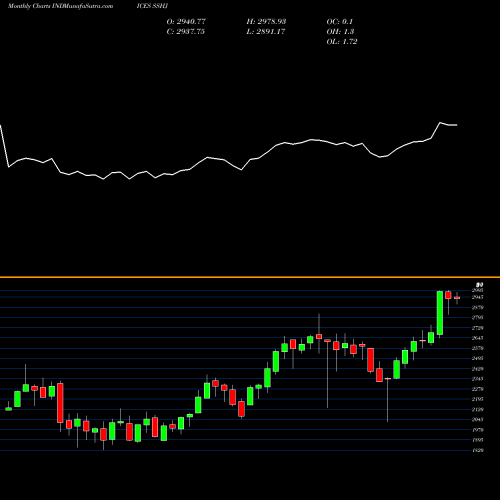Click the 2945 price axis label
This screenshot has width=500, height=500.
tap(478, 297)
